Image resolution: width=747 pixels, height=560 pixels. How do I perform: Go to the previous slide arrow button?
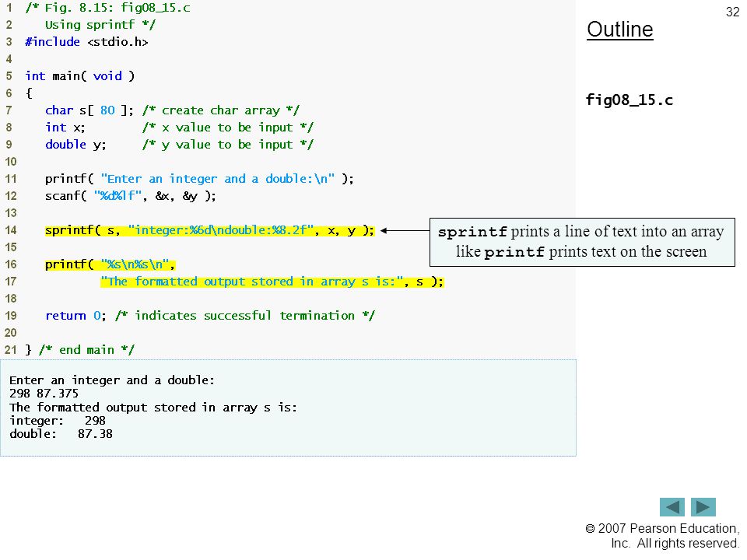point(672,506)
